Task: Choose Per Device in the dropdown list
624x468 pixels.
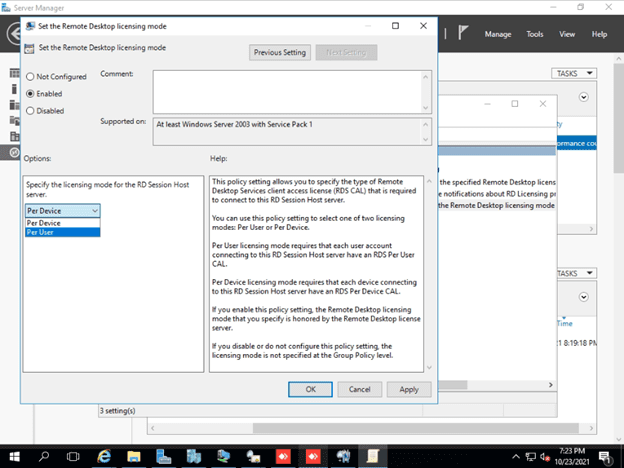Action: tap(62, 223)
